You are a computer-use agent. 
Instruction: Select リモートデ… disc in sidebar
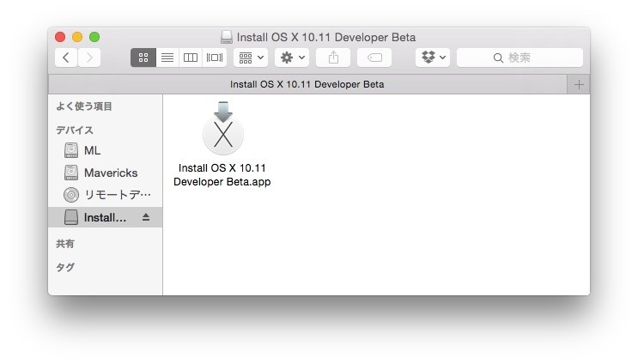(105, 195)
